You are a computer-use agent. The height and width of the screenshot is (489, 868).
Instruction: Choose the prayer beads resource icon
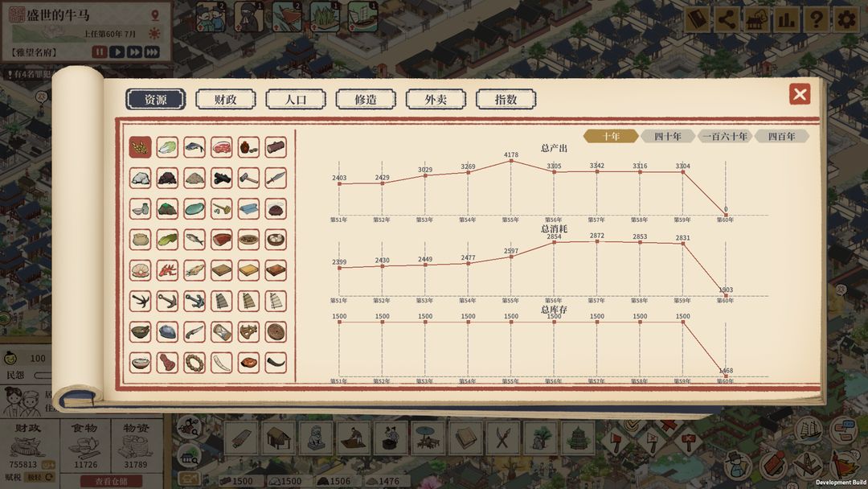[194, 362]
